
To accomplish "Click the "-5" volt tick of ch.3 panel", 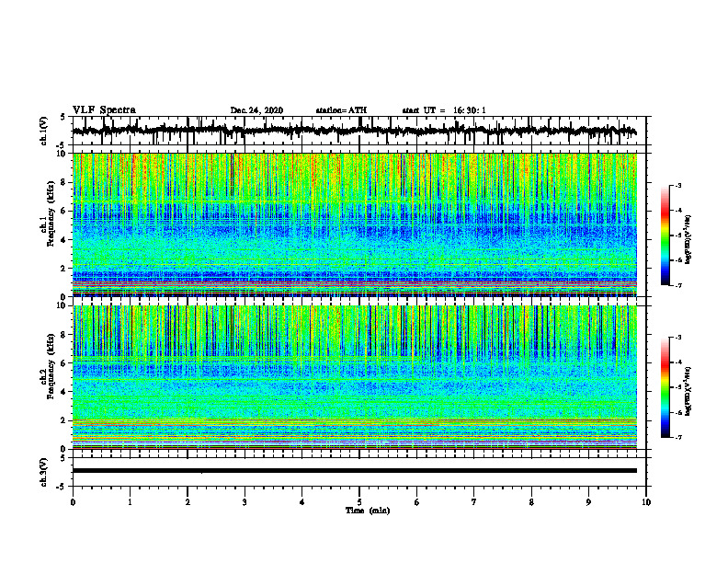I will (63, 487).
